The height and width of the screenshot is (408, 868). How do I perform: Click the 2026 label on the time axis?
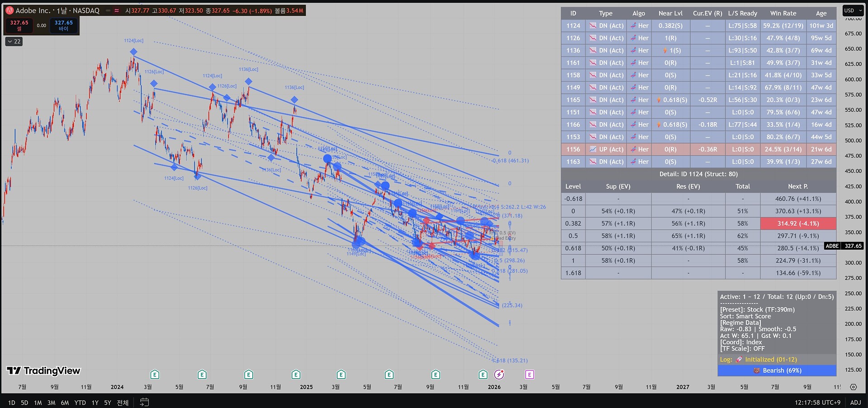[494, 387]
